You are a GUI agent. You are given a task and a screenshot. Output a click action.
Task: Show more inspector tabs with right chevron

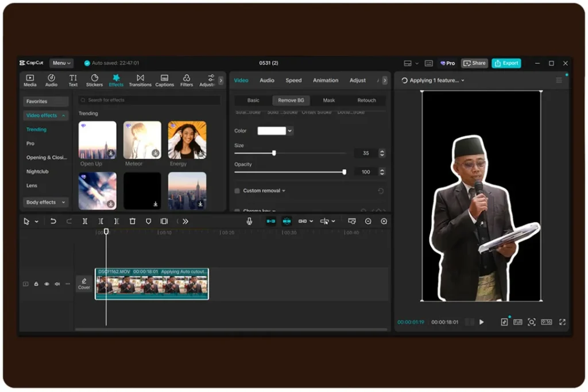385,80
